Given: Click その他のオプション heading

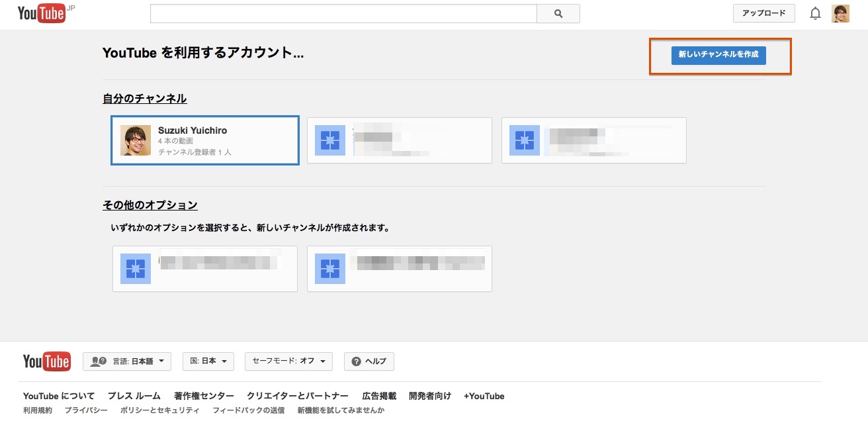Looking at the screenshot, I should pyautogui.click(x=150, y=205).
